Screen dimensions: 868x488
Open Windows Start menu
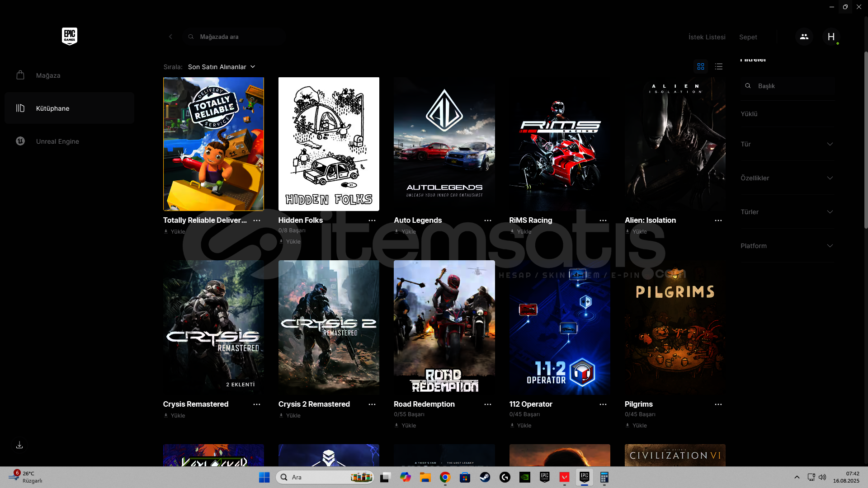pyautogui.click(x=264, y=477)
